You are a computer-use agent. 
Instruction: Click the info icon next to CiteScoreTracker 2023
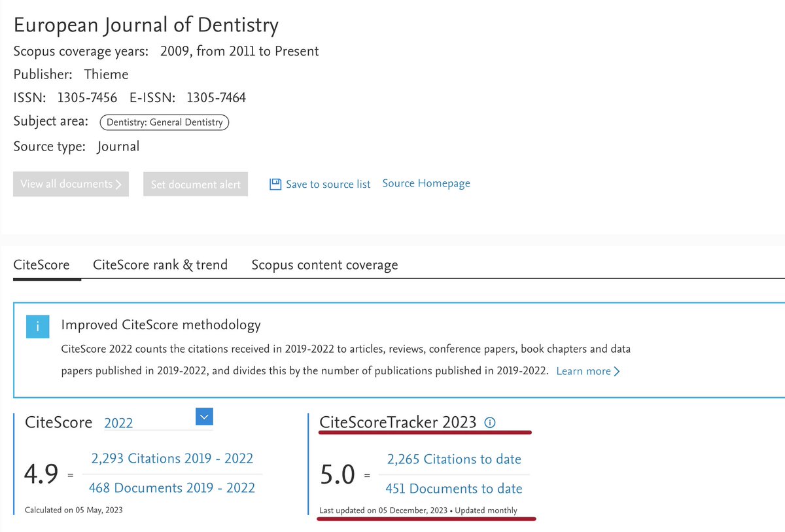point(490,423)
